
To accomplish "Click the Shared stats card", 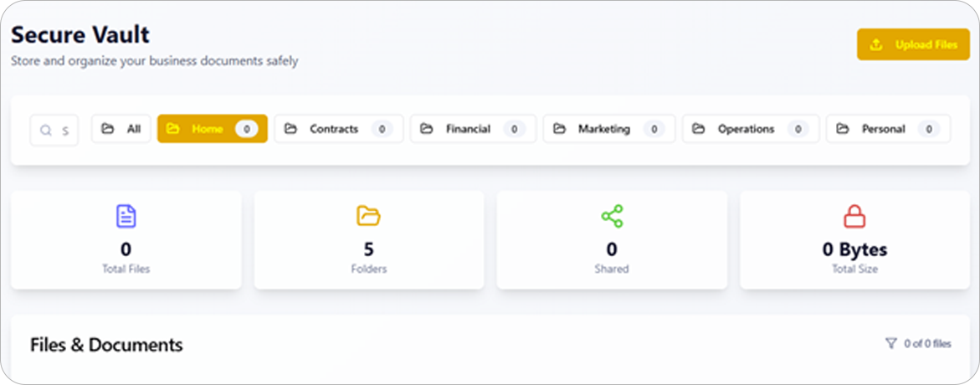I will (x=612, y=240).
